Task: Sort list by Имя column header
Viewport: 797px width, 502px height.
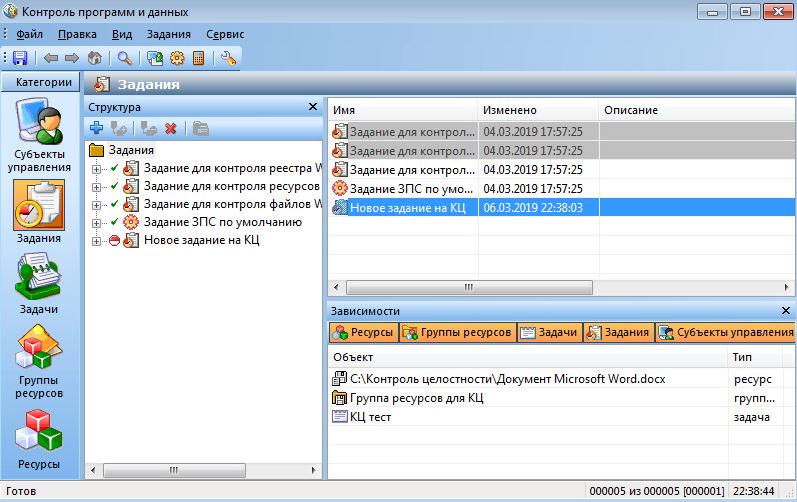Action: [403, 110]
